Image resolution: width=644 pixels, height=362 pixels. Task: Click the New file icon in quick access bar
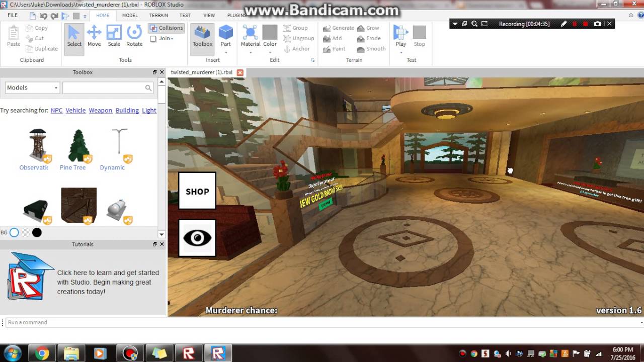coord(33,16)
